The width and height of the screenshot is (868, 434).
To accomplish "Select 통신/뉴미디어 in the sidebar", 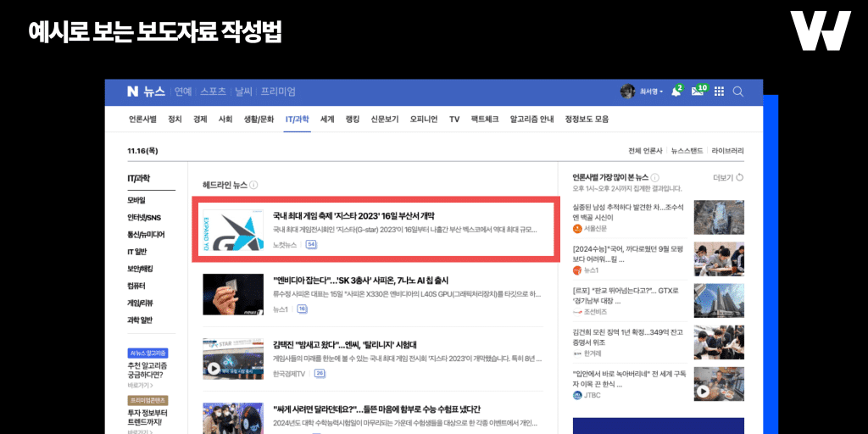I will click(146, 235).
